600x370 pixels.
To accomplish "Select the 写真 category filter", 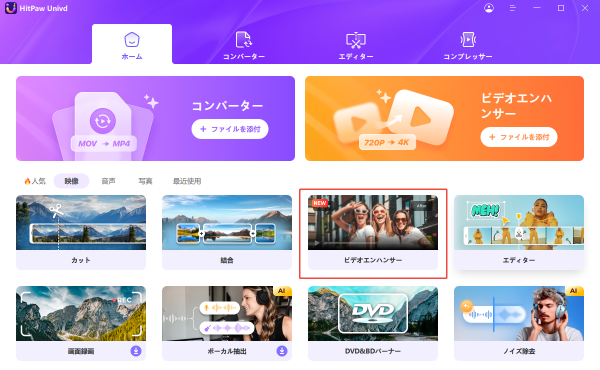I will click(x=145, y=181).
